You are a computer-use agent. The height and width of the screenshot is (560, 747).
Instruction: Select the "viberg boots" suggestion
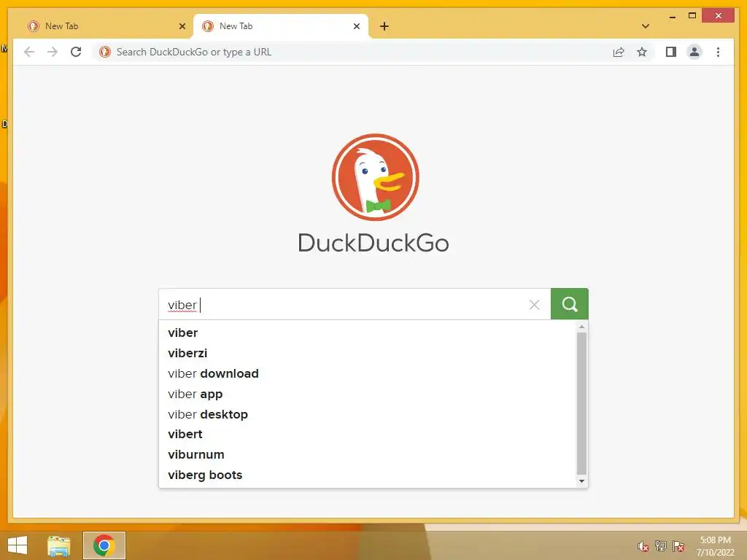click(x=368, y=475)
